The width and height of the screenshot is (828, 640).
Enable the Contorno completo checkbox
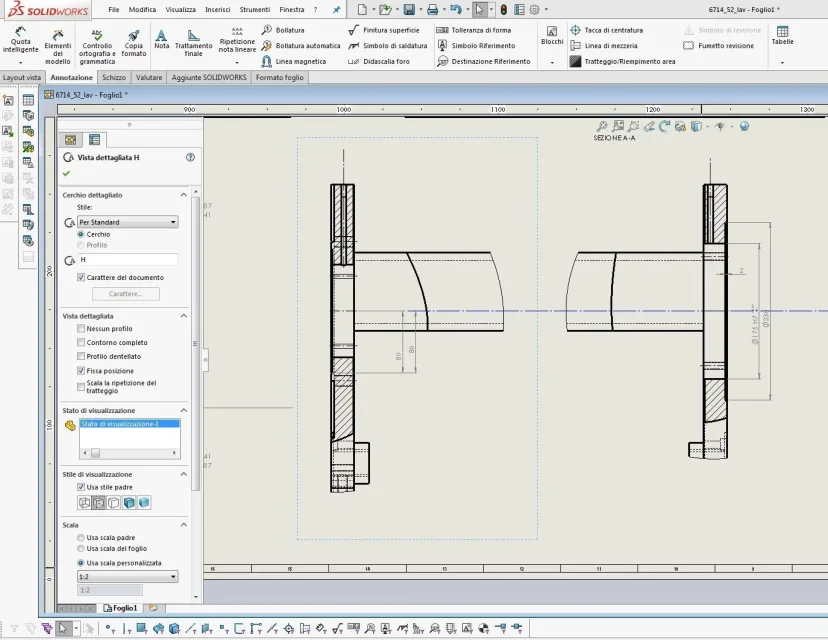[x=81, y=342]
